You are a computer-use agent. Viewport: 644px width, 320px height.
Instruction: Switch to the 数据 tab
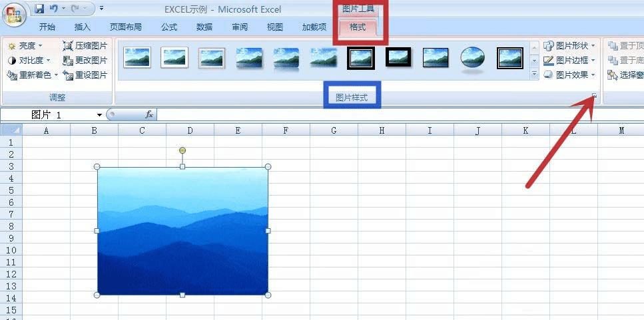[x=204, y=27]
